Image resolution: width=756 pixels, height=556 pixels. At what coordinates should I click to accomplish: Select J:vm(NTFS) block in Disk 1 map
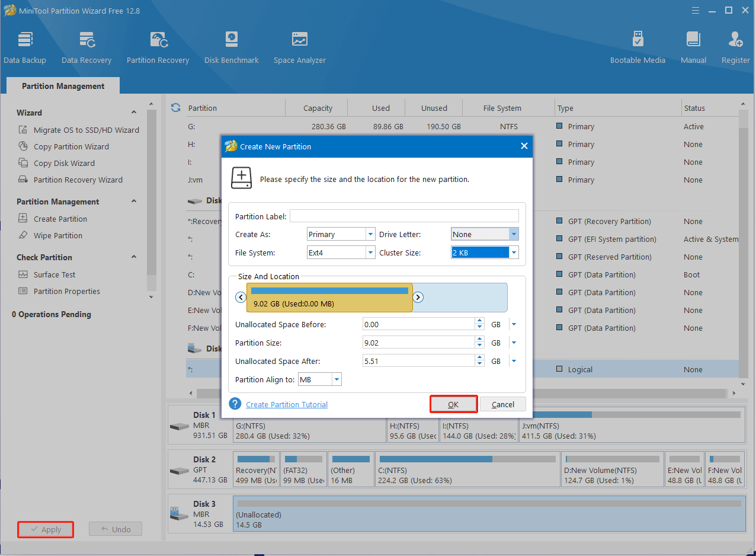point(632,424)
